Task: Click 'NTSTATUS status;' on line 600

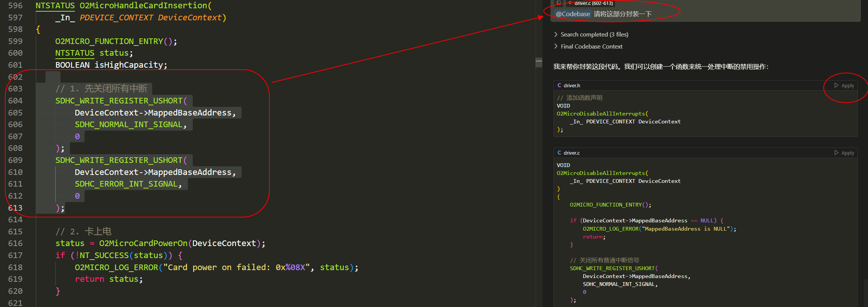Action: point(94,53)
